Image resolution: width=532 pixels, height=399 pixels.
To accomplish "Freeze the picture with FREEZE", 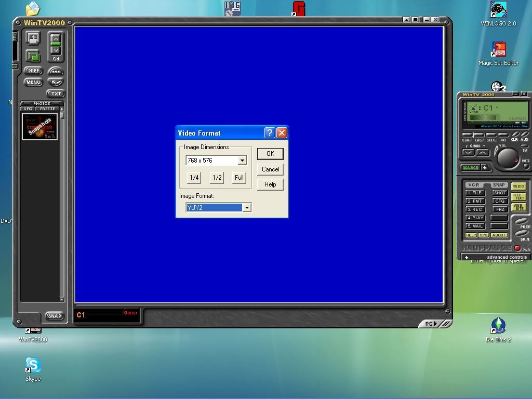I will (x=47, y=109).
